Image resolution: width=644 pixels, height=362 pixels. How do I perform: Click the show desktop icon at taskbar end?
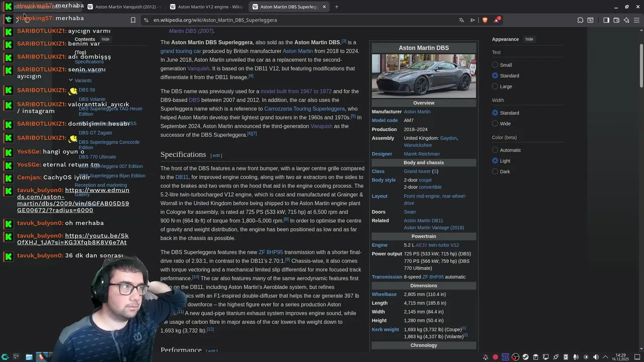pyautogui.click(x=638, y=357)
